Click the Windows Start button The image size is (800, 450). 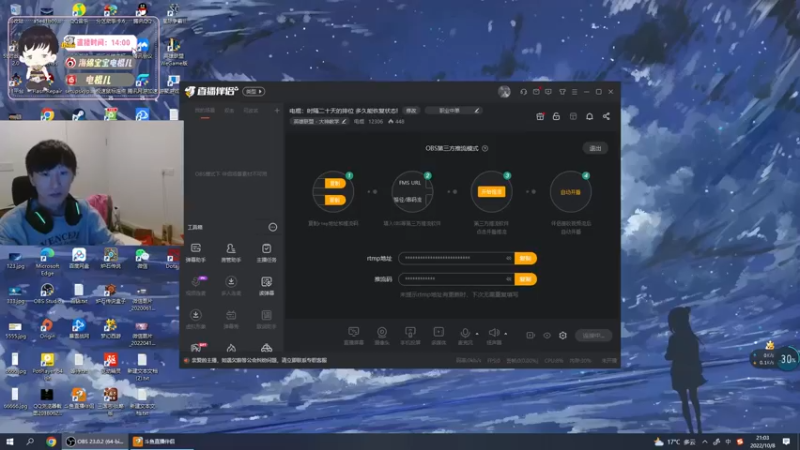(10, 441)
